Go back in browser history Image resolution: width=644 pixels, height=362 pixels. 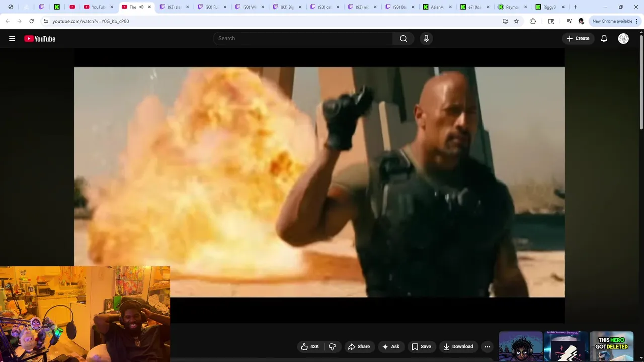(x=7, y=21)
